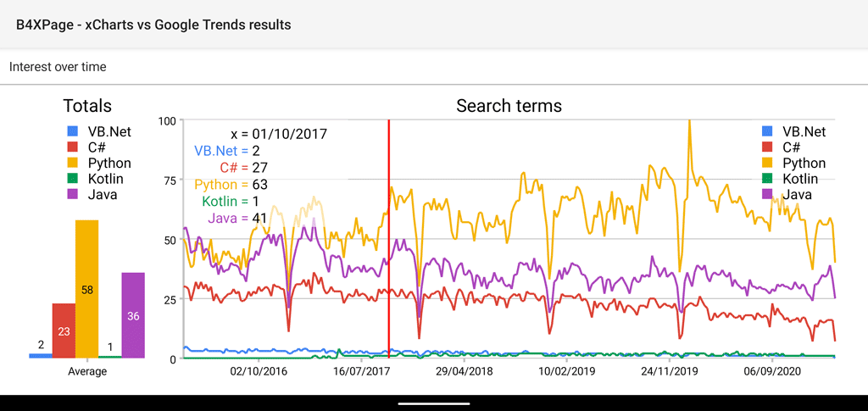Click the green Kotlin swatch in Totals legend
Screen dimensions: 868x411
pyautogui.click(x=73, y=179)
